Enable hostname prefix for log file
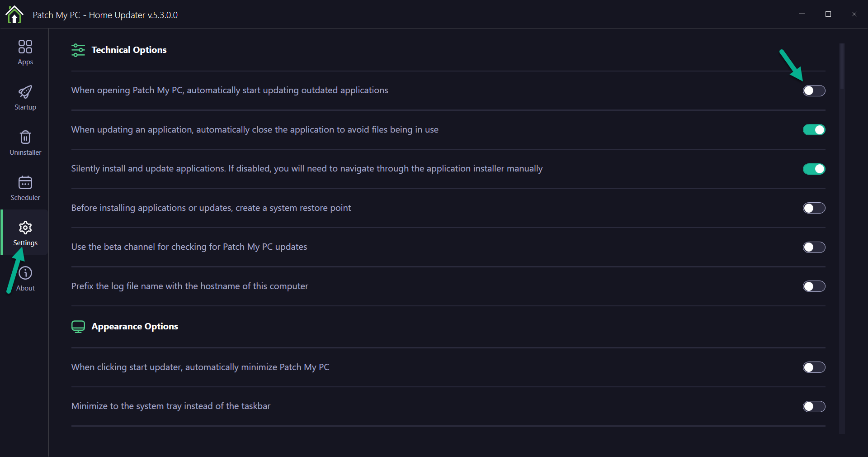Screen dimensions: 868x457 (x=814, y=286)
